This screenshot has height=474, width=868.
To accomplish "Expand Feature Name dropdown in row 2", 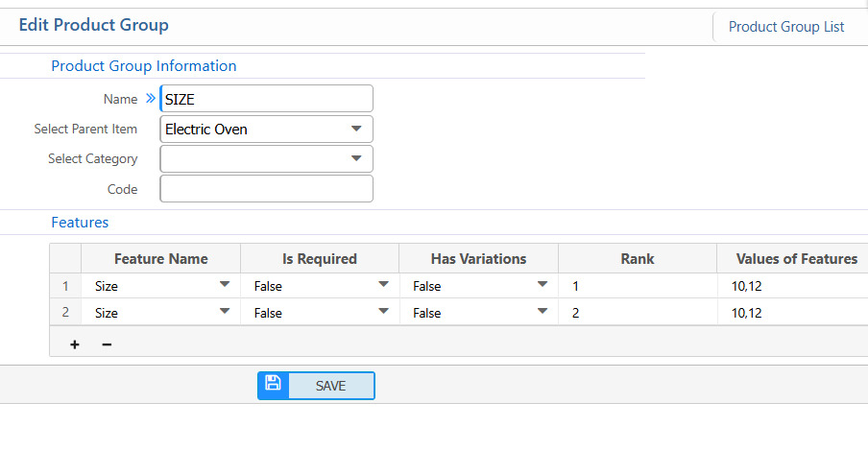I will click(225, 312).
